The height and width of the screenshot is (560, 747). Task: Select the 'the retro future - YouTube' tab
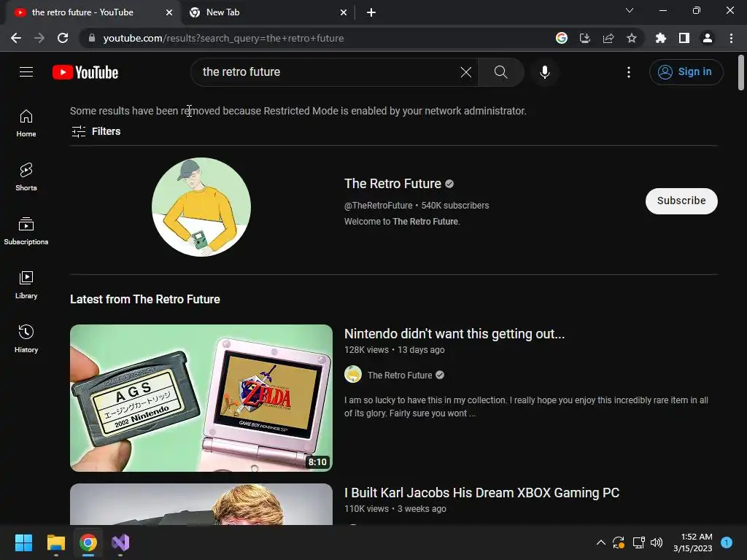pyautogui.click(x=92, y=12)
